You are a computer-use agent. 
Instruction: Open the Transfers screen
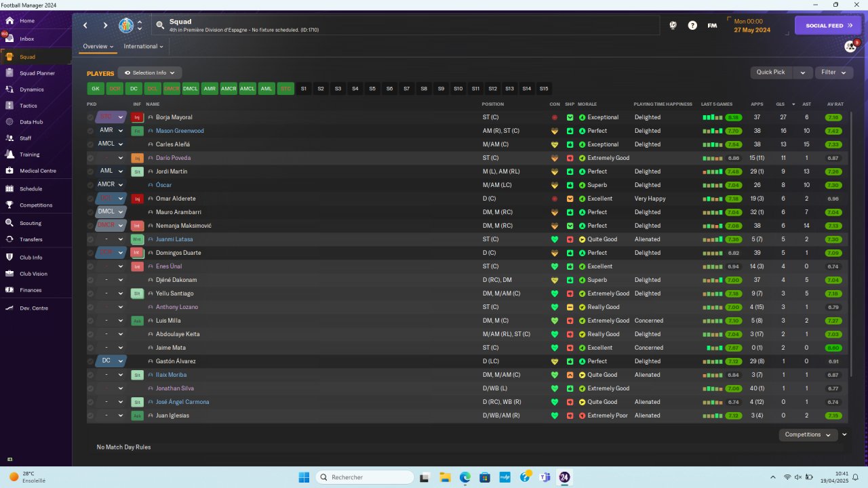click(31, 239)
